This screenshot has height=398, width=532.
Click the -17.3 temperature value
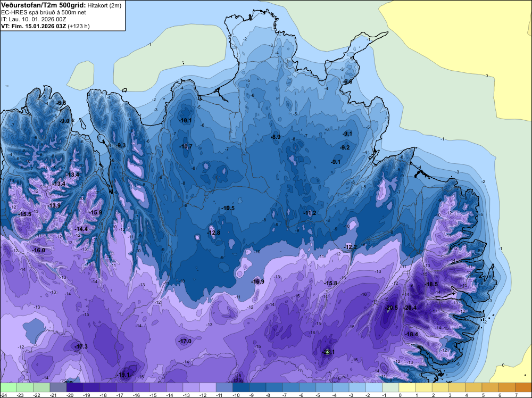[x=81, y=346]
